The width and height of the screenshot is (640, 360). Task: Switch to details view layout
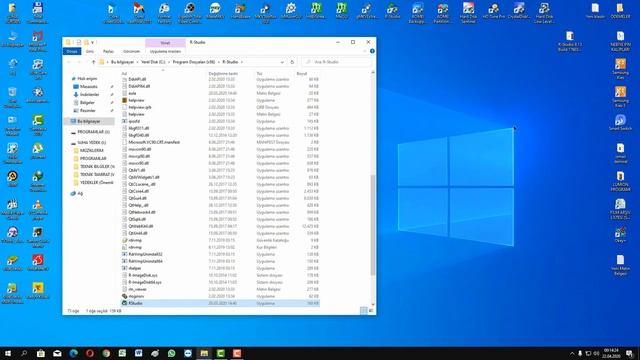pos(364,311)
